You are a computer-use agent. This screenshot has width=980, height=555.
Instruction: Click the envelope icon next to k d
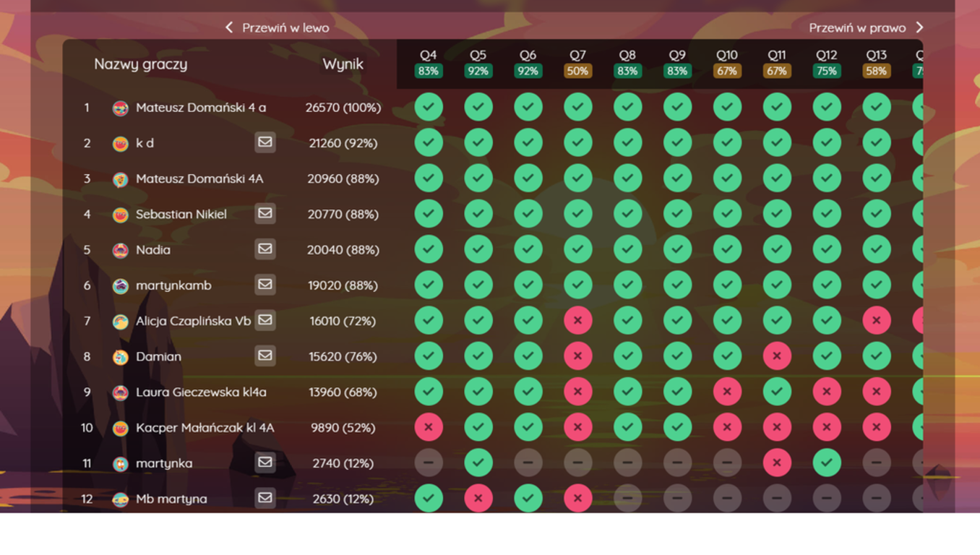pyautogui.click(x=265, y=142)
